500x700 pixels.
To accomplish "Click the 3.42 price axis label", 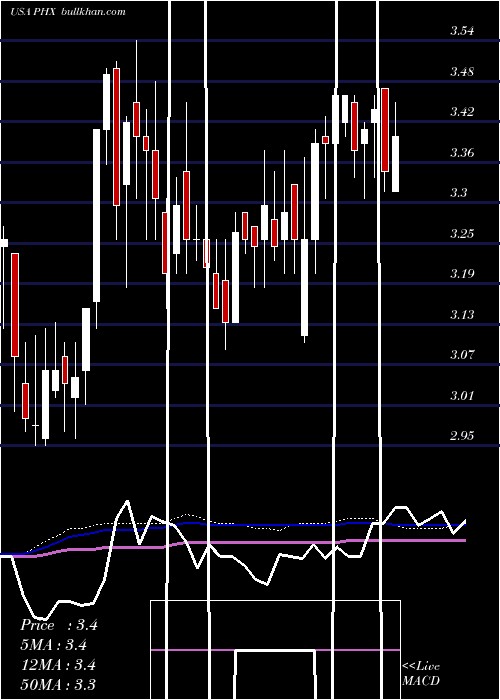I will [462, 112].
